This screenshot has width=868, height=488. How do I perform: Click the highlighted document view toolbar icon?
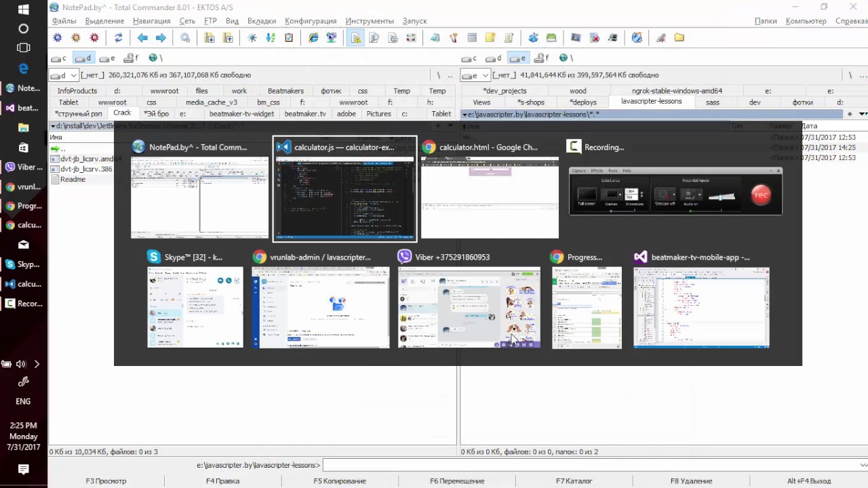tap(355, 38)
